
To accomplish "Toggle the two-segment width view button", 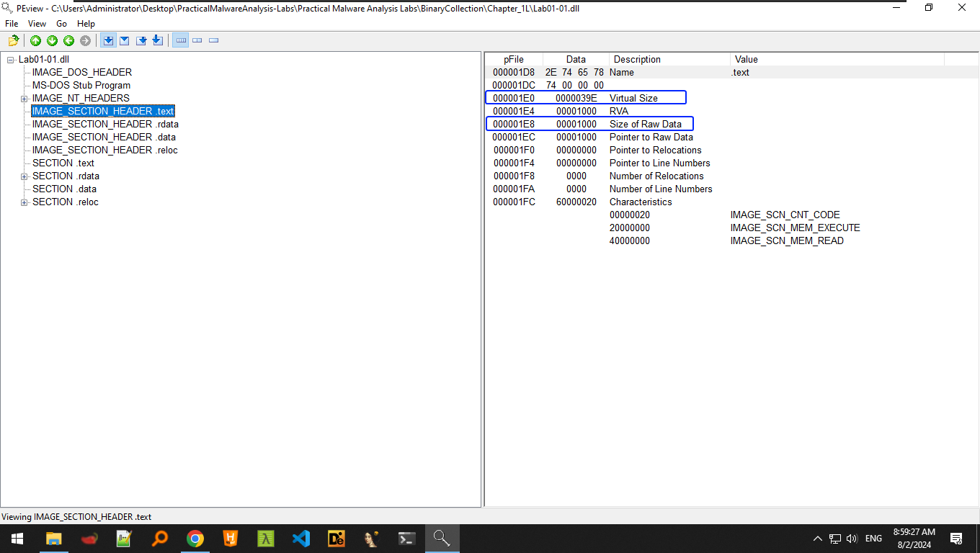I will point(197,40).
